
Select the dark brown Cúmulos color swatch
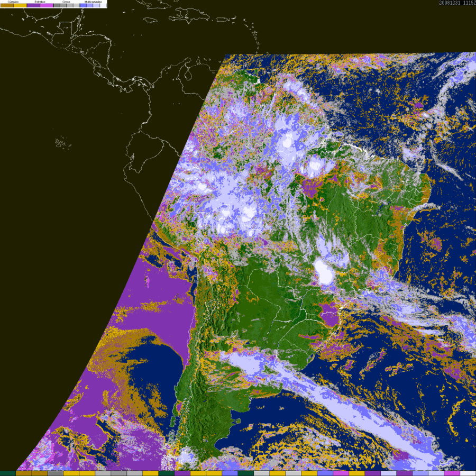tap(7, 5)
